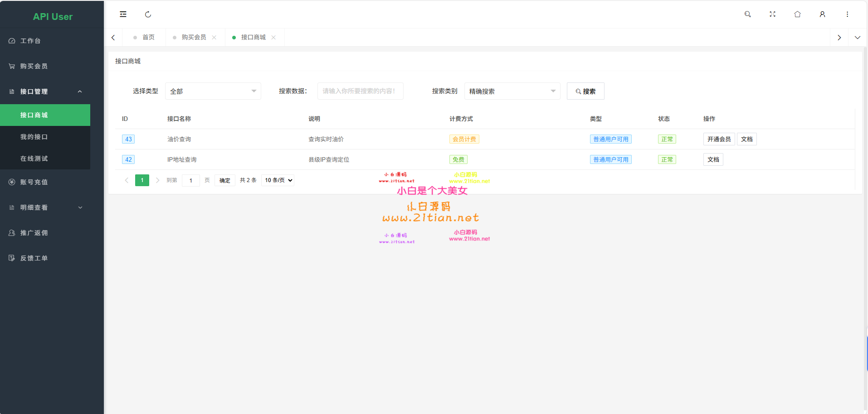Click the 请输入你所要搜索的内容 input field
Image resolution: width=868 pixels, height=414 pixels.
point(360,91)
